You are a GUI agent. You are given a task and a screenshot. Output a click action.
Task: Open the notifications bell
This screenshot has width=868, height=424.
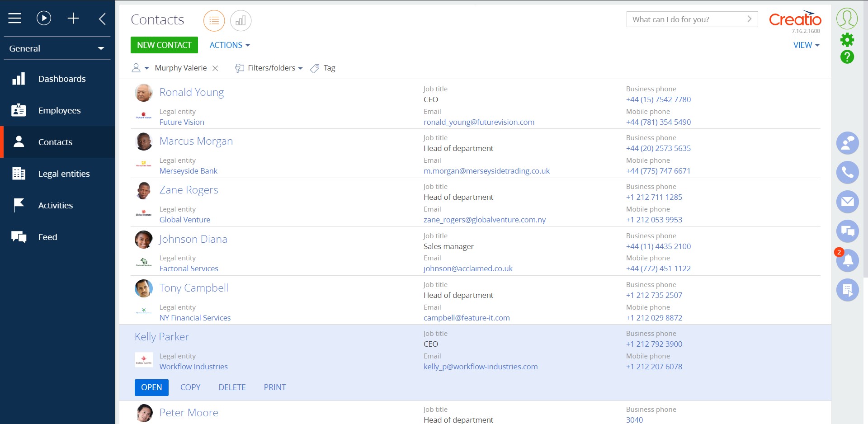coord(848,261)
